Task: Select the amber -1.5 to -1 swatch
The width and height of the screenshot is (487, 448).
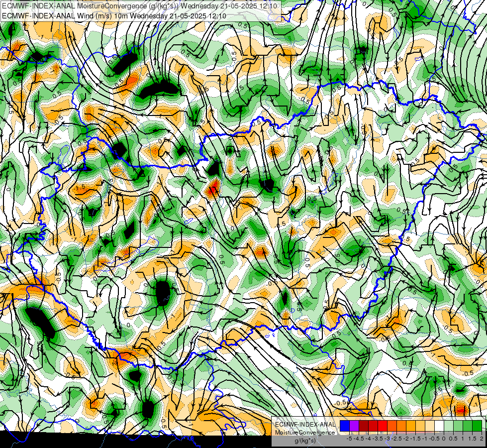Action: [x=411, y=426]
